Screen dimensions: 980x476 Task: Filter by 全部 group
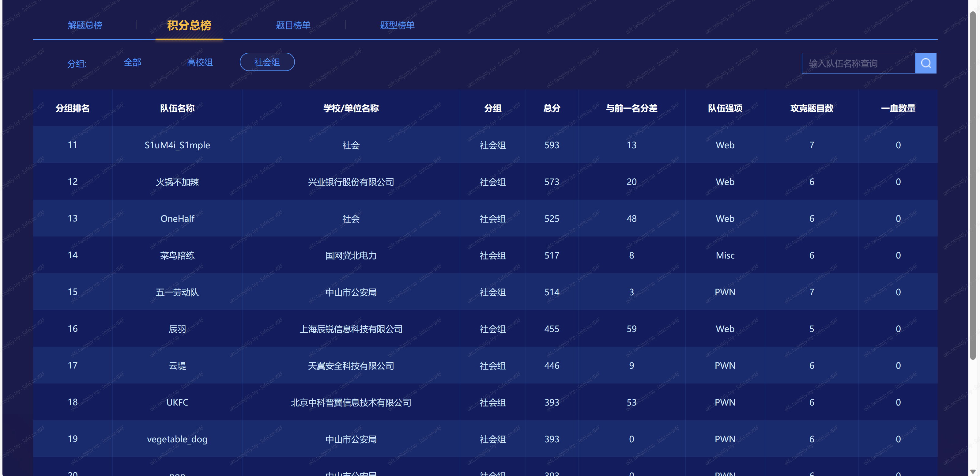pyautogui.click(x=132, y=62)
